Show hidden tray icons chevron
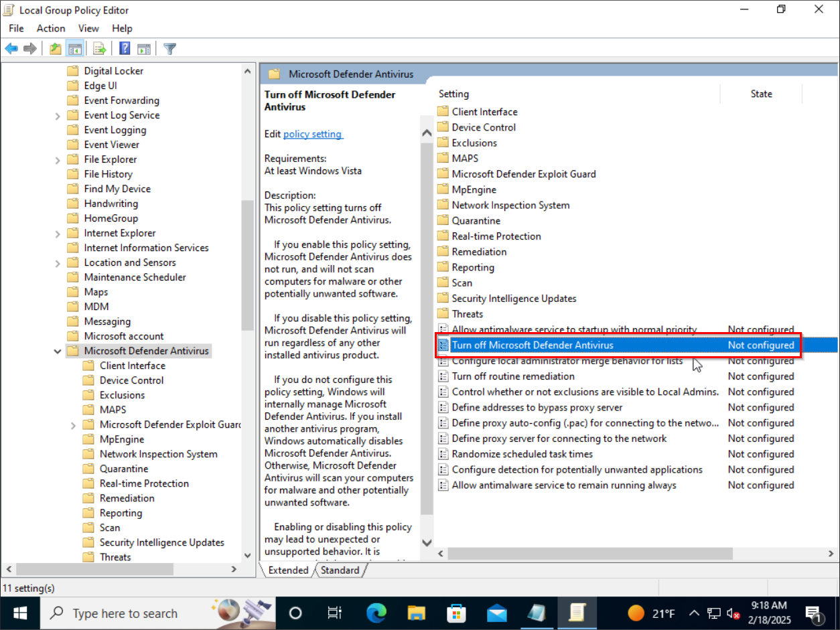The image size is (840, 630). coord(694,613)
